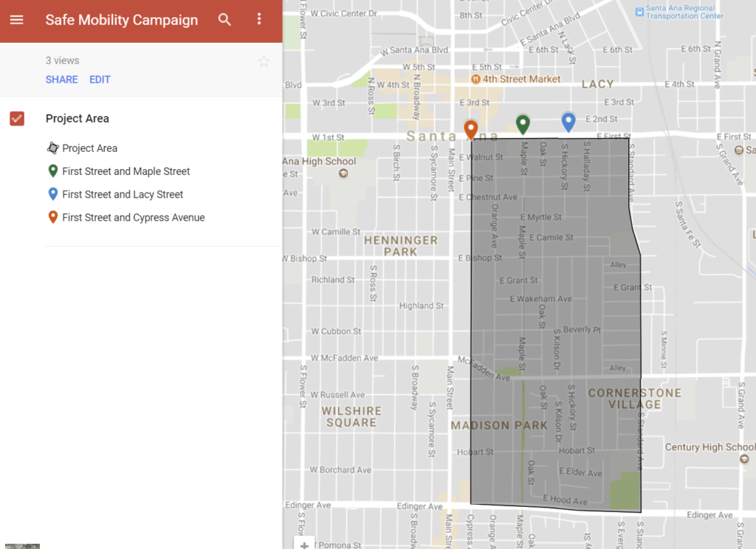Click the green pin icon in the sidebar list

[53, 170]
